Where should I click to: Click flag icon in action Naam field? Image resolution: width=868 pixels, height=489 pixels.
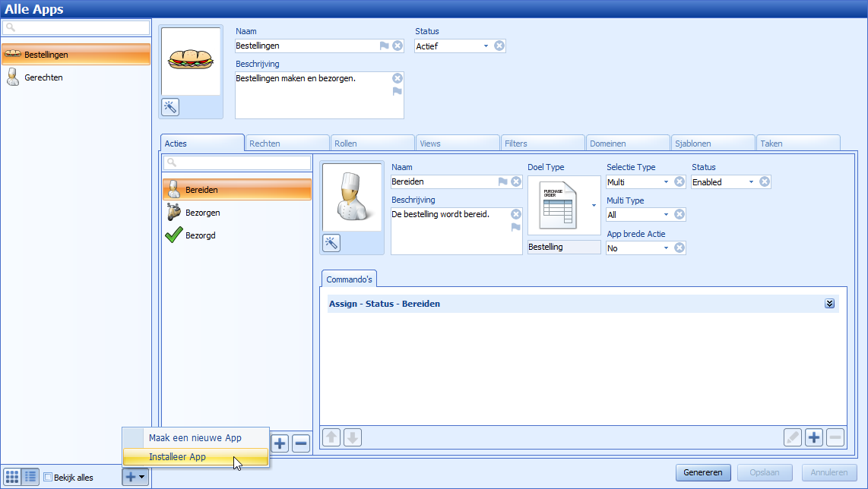click(x=502, y=181)
